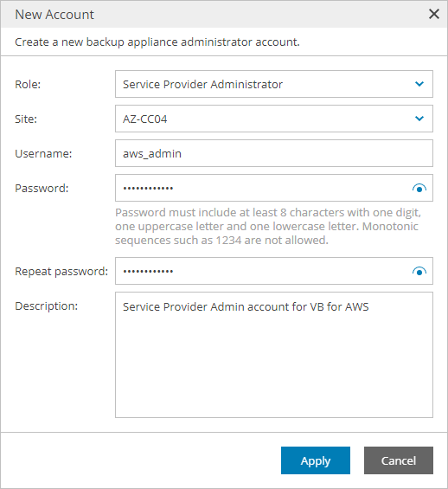Screen dimensions: 448x489
Task: Click inside the Description text area
Action: coord(274,355)
